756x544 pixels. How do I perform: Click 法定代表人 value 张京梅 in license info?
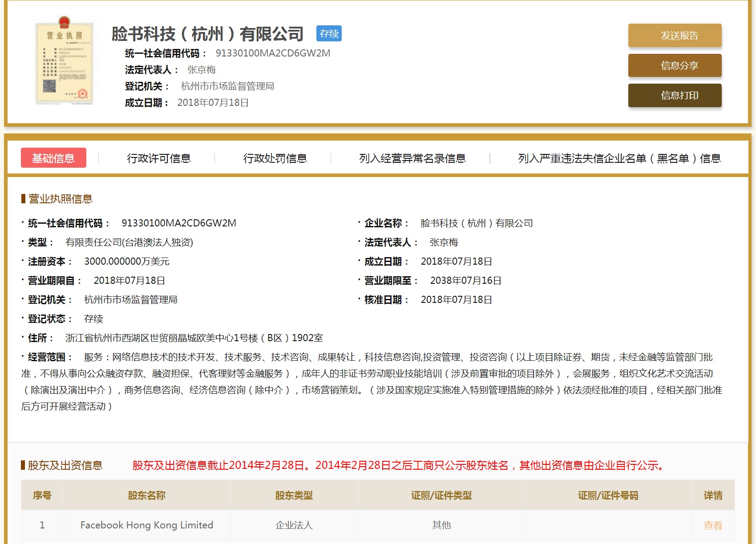[x=444, y=242]
